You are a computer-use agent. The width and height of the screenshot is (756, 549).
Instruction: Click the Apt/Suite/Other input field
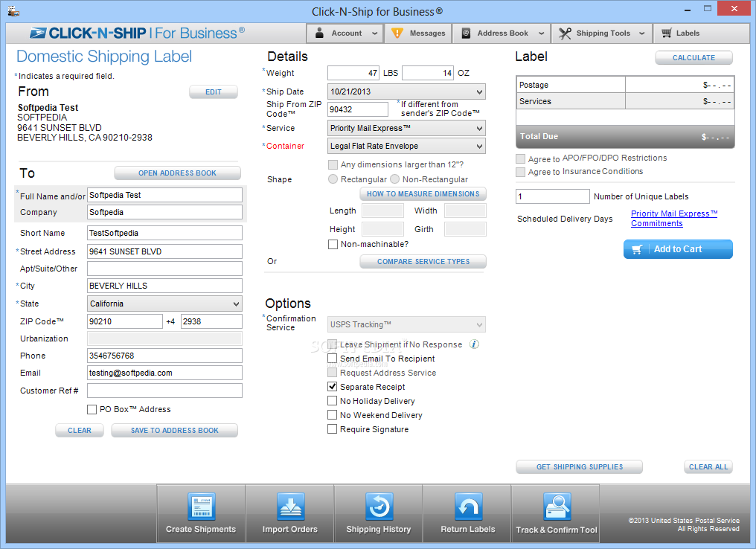(165, 269)
